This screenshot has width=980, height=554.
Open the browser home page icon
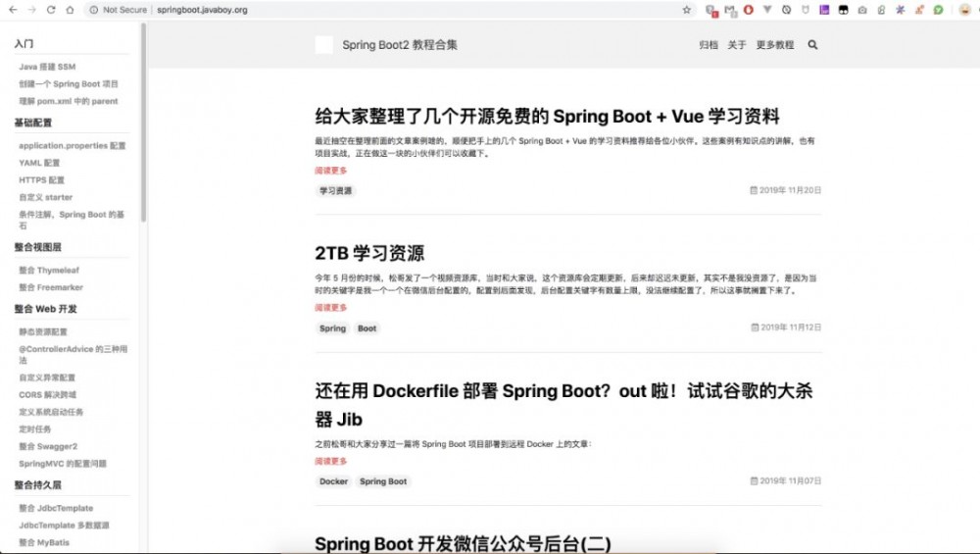[x=70, y=10]
